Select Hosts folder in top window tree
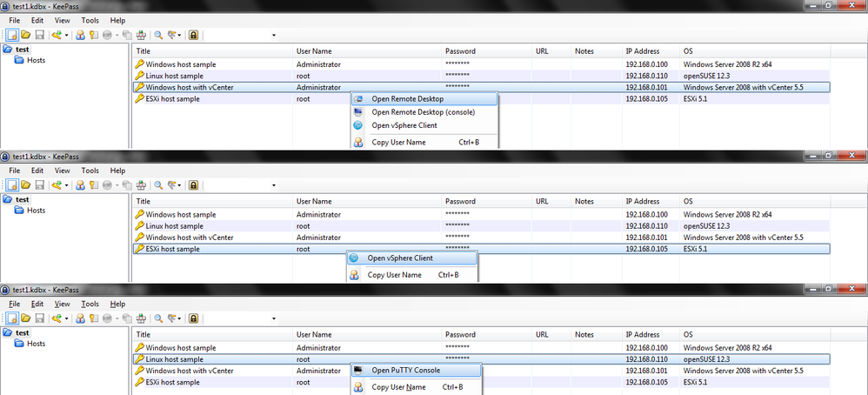This screenshot has width=868, height=395. click(36, 60)
